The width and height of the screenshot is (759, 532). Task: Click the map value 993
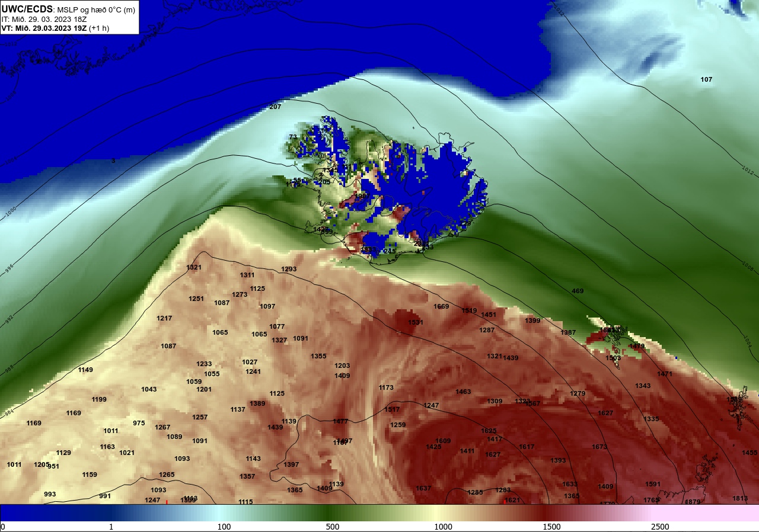tap(50, 494)
